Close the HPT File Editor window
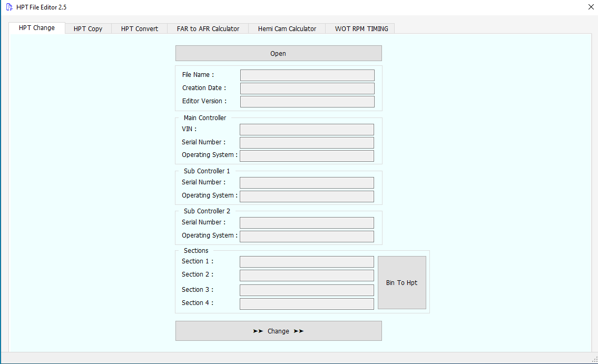 pos(591,7)
